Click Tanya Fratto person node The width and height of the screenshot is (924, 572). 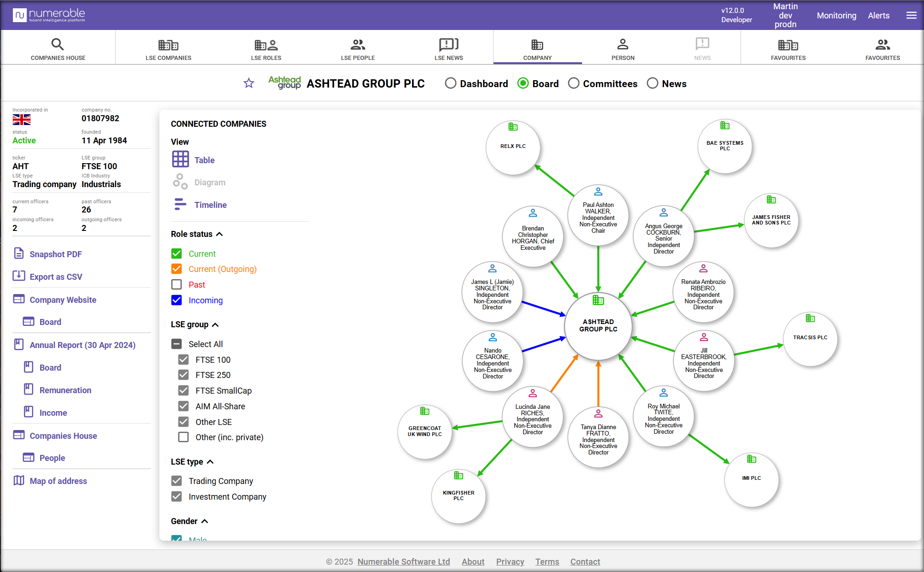(x=598, y=437)
